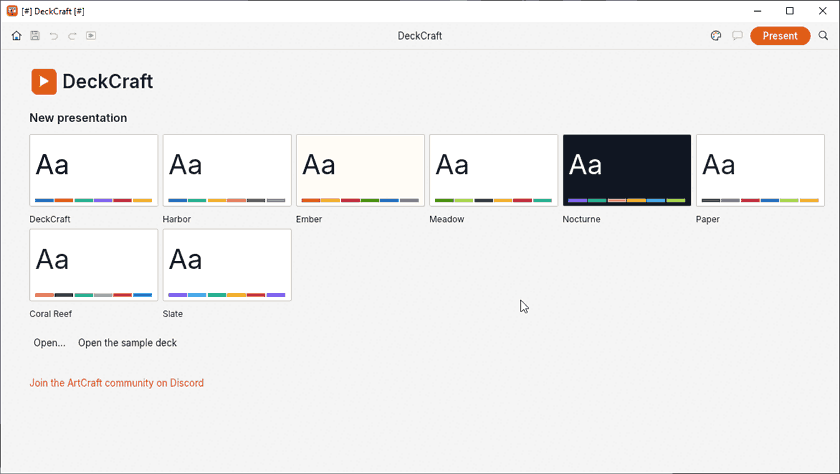Click the Open... button

click(49, 343)
